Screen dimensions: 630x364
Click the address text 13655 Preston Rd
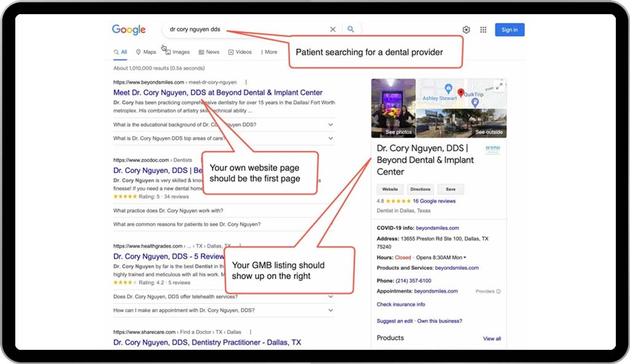pos(433,242)
